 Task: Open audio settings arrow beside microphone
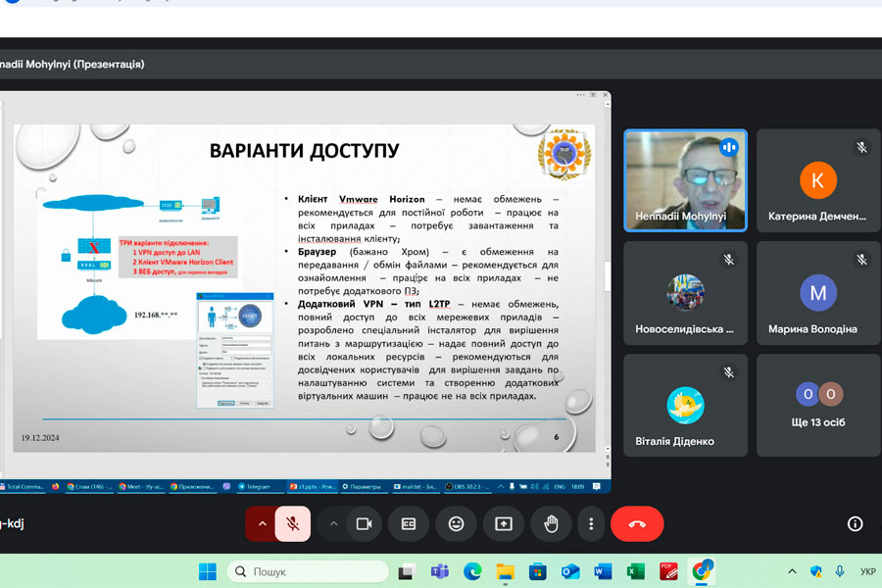point(262,524)
